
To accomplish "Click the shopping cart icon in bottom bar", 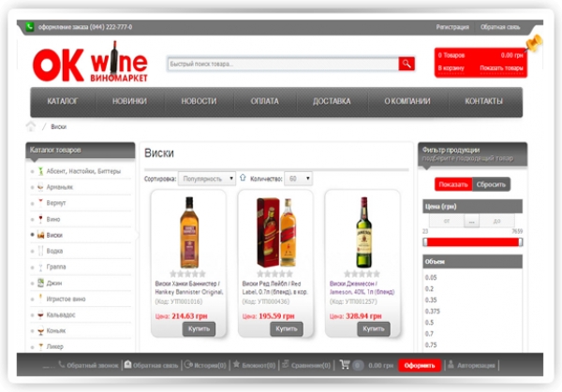I will pos(345,365).
